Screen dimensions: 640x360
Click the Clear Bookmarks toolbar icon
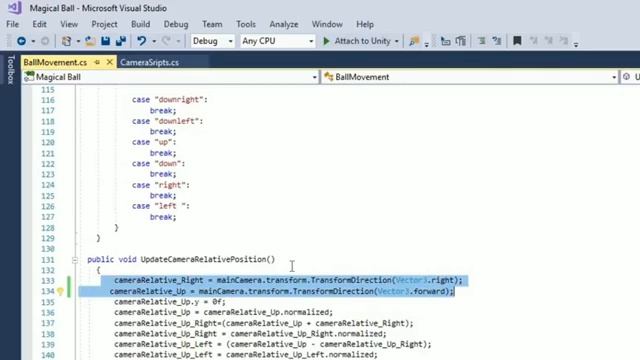click(x=564, y=41)
